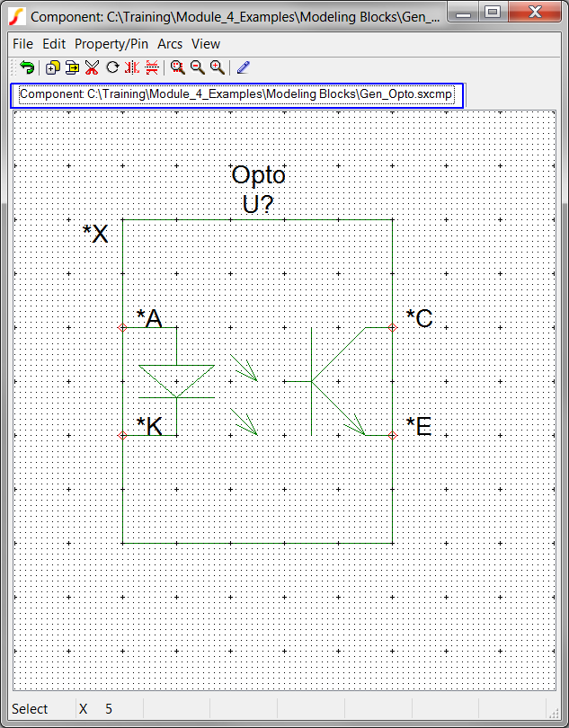
Task: Open the View menu
Action: (x=206, y=44)
